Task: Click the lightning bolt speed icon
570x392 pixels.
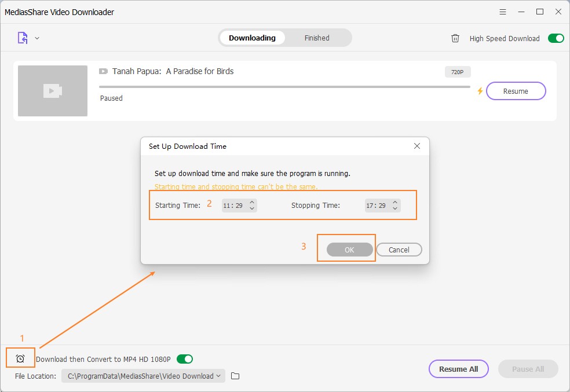Action: coord(480,91)
